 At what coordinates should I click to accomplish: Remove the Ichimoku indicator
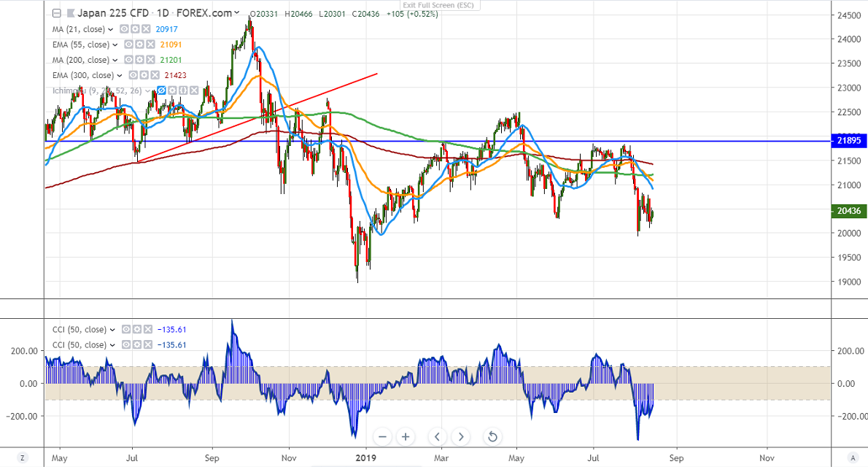pyautogui.click(x=193, y=90)
